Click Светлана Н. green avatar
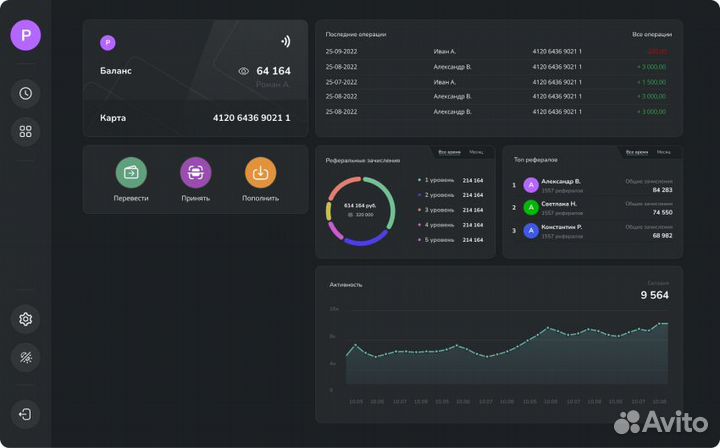The width and height of the screenshot is (720, 448). click(x=531, y=207)
